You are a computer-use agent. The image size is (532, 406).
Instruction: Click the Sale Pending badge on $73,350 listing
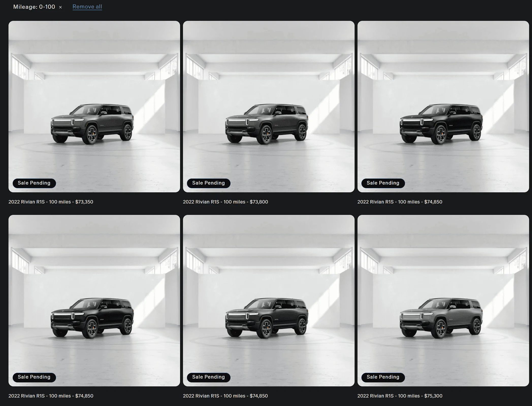click(34, 183)
